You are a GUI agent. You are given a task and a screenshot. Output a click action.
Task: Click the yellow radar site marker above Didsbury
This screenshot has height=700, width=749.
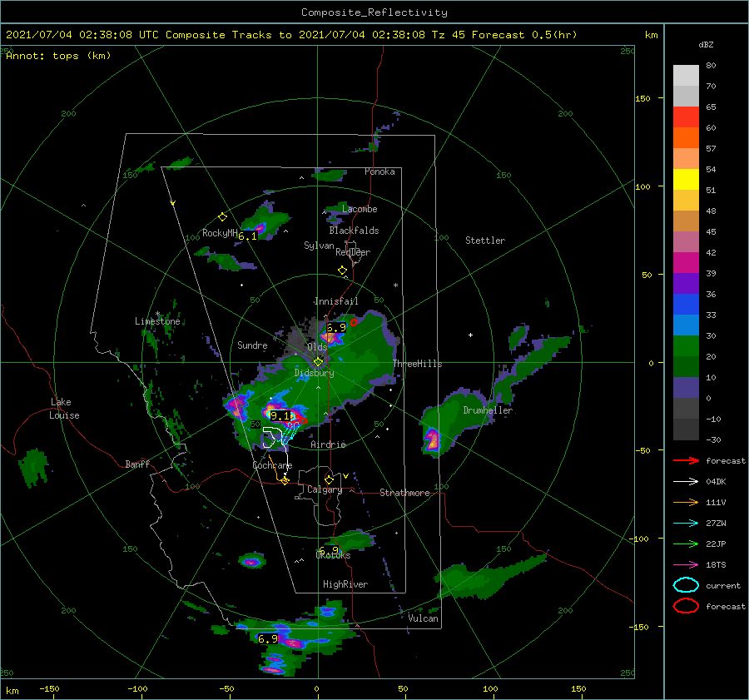(x=318, y=362)
